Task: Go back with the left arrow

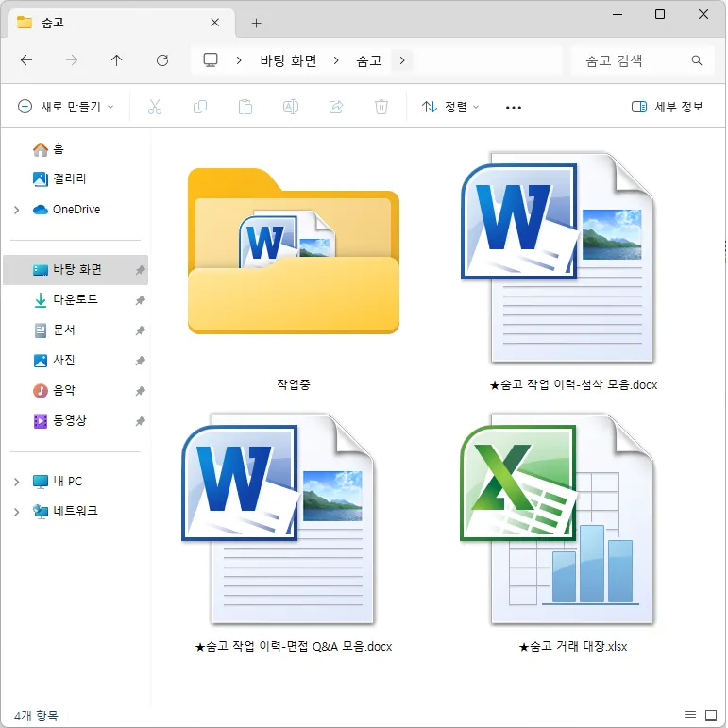Action: [26, 60]
